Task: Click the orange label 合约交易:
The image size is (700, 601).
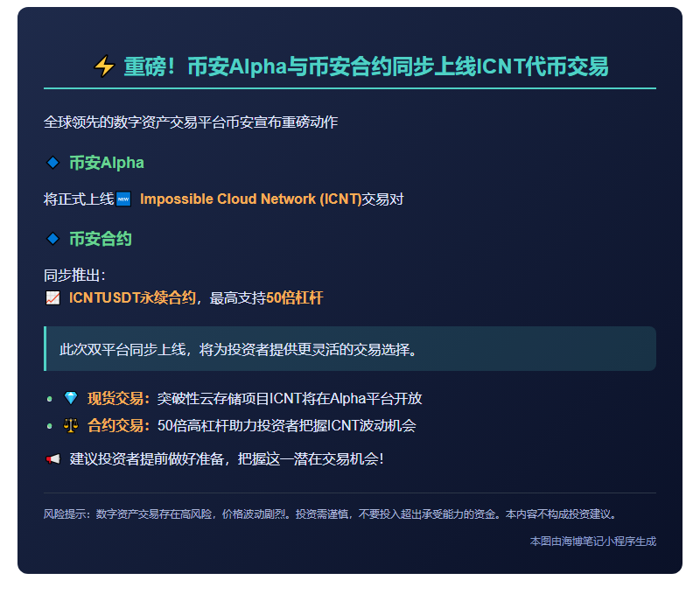Action: (118, 426)
